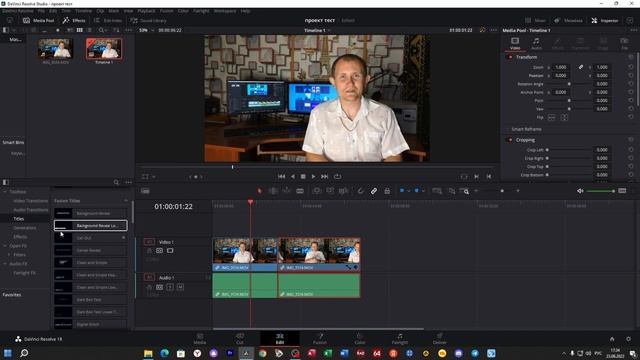Toggle the Transform section enable switch
Screen dimensions: 640x360
pyautogui.click(x=510, y=57)
